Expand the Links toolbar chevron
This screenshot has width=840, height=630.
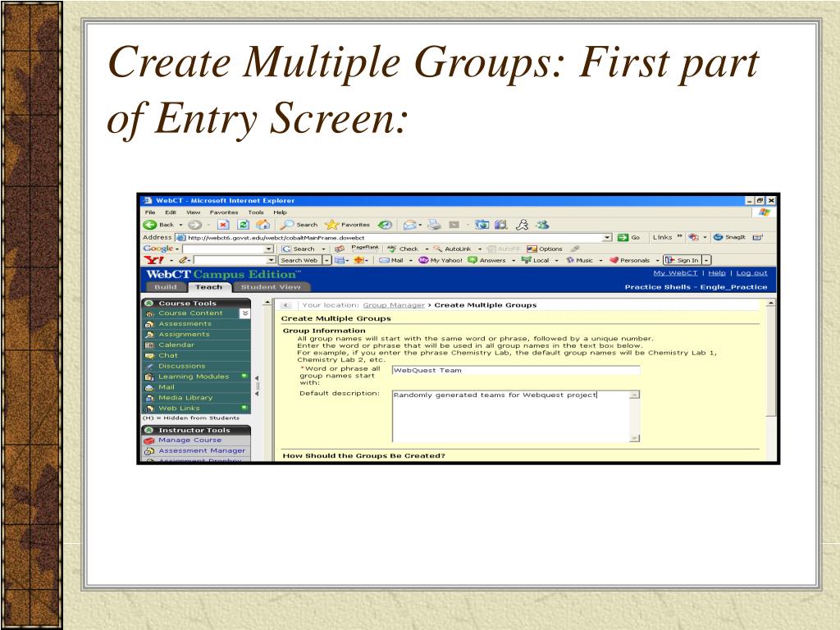pyautogui.click(x=680, y=236)
